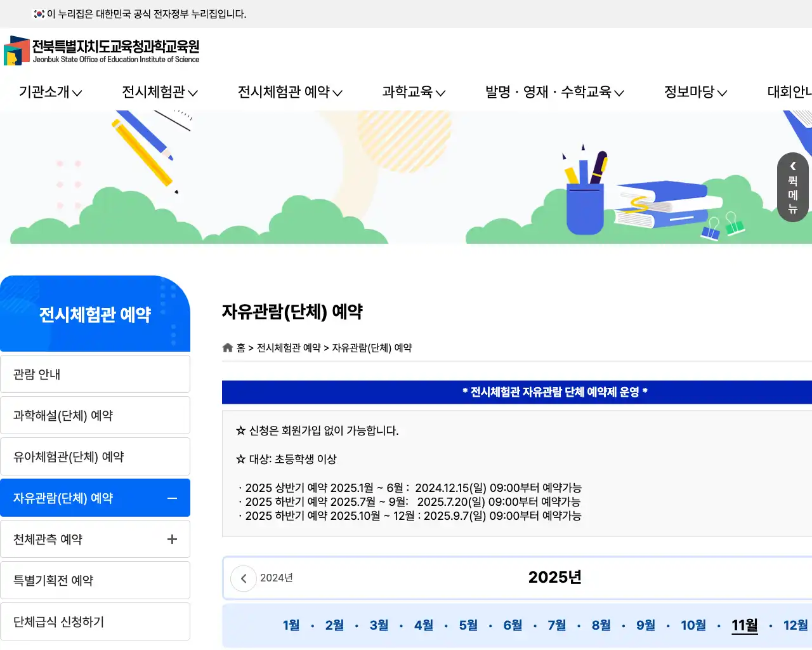
Task: Open the 관람 안내 sidebar page
Action: [x=95, y=374]
